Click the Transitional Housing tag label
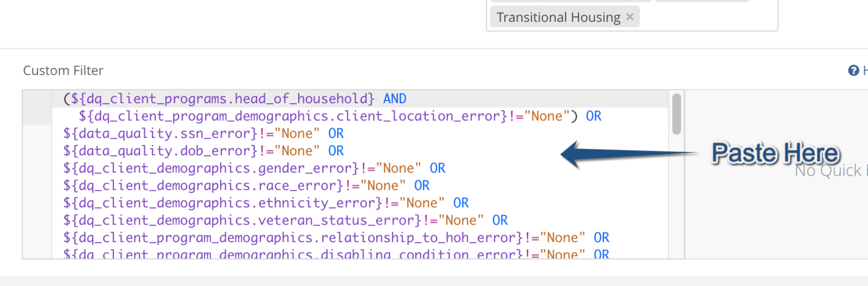868x286 pixels. [558, 17]
